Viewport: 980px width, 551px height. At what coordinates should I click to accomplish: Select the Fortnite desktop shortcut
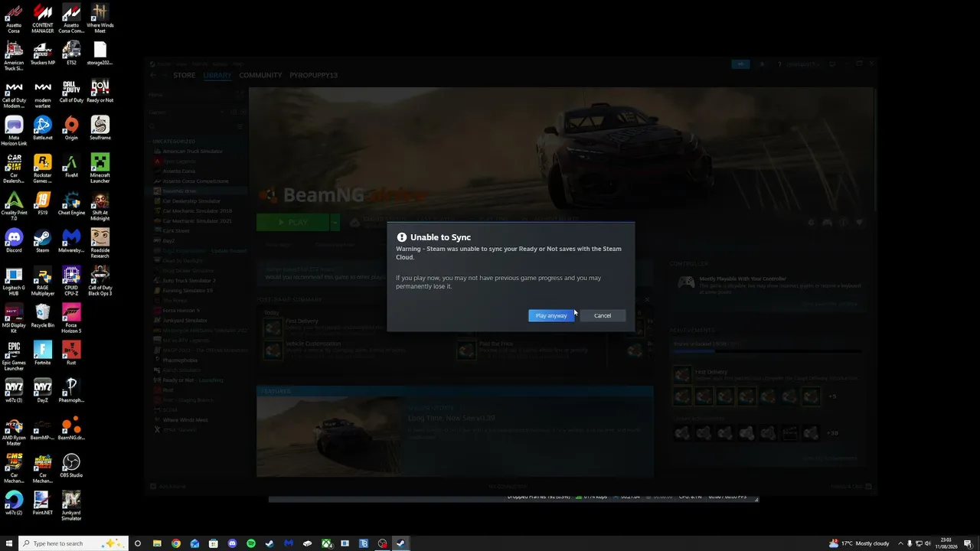[43, 354]
